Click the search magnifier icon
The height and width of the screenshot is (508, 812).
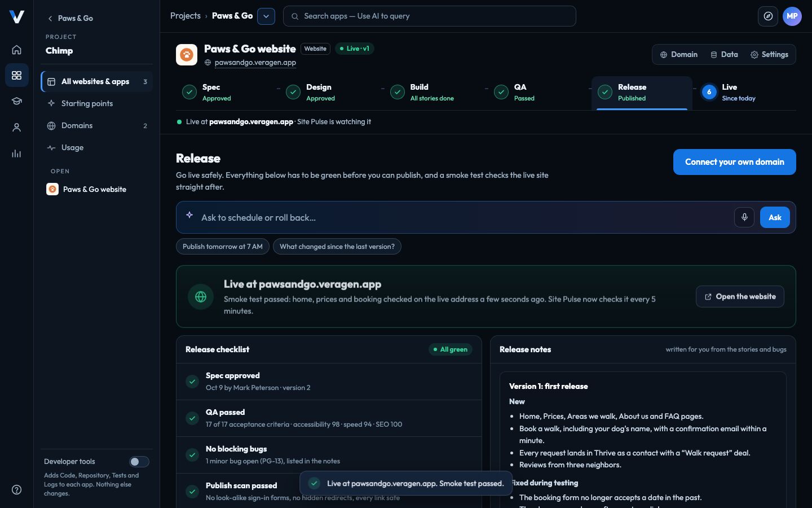click(294, 16)
